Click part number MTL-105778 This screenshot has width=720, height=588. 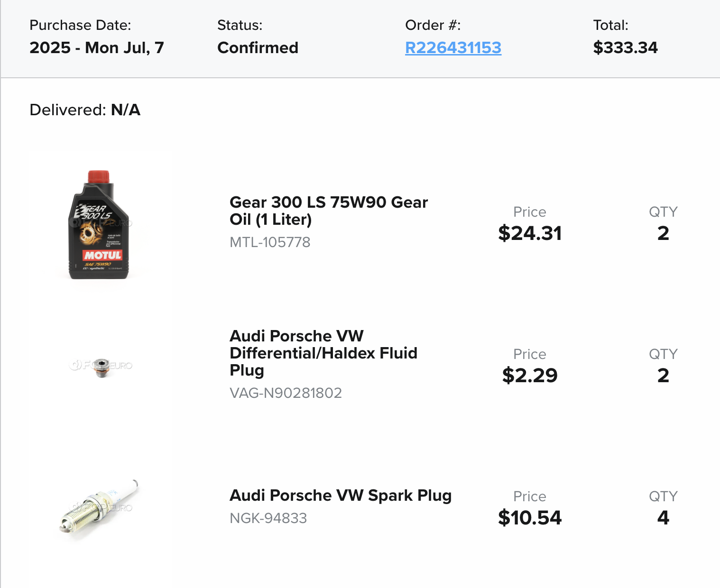[270, 242]
